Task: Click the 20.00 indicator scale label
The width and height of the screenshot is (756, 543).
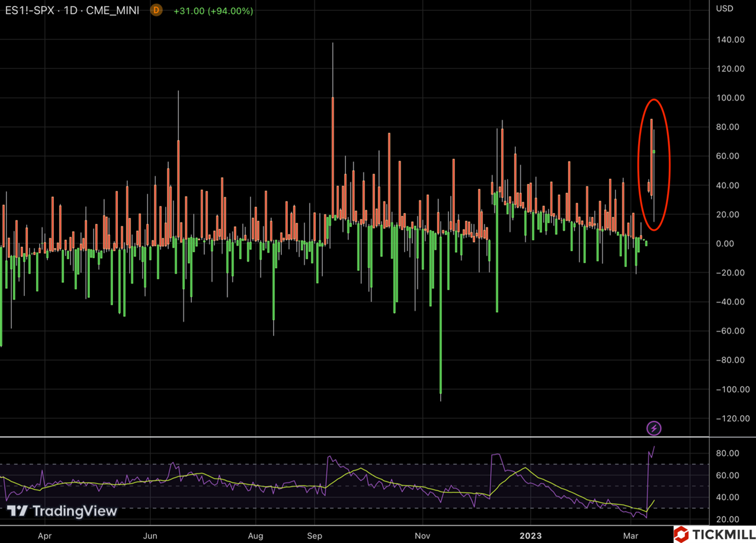Action: click(x=727, y=519)
